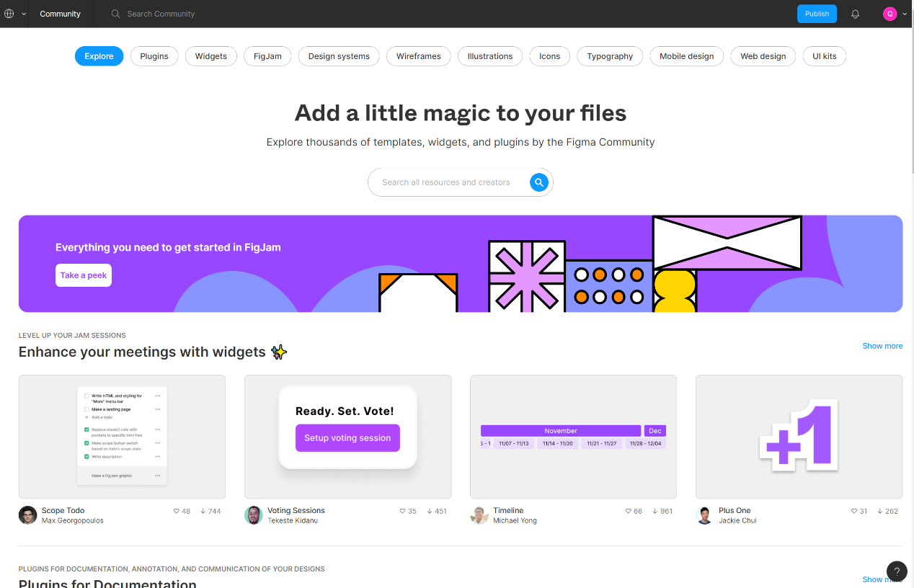The height and width of the screenshot is (588, 914).
Task: Like the Plus One widget
Action: click(854, 511)
